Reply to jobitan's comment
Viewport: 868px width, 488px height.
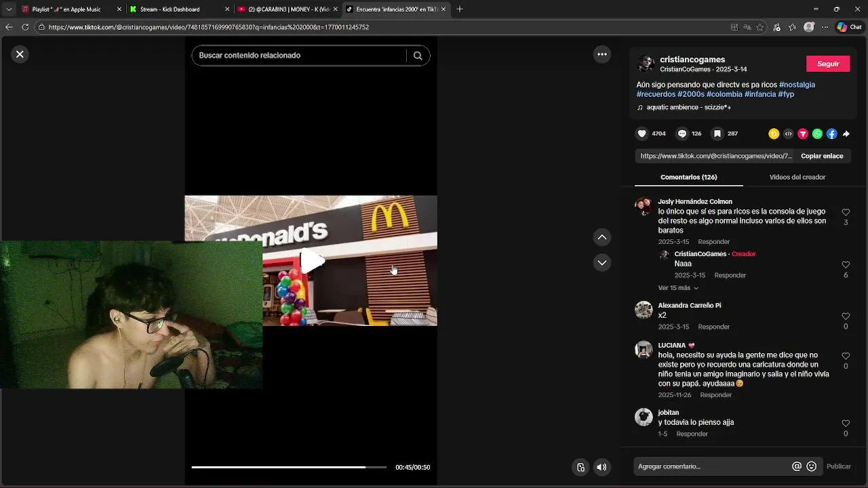(x=692, y=434)
